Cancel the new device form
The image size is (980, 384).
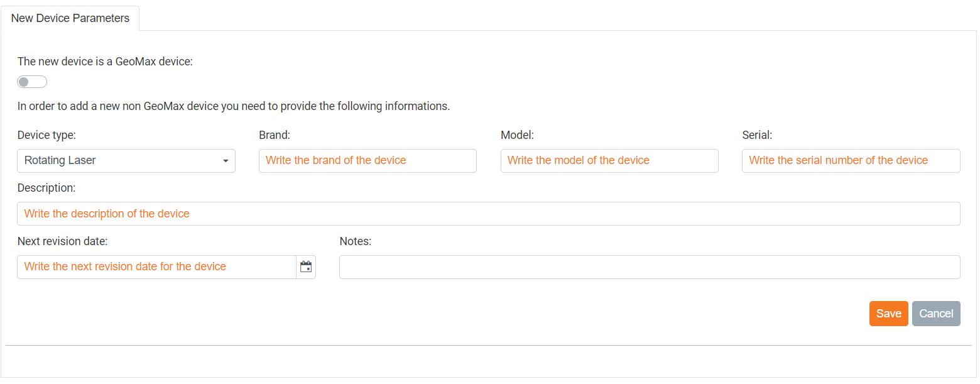coord(935,314)
